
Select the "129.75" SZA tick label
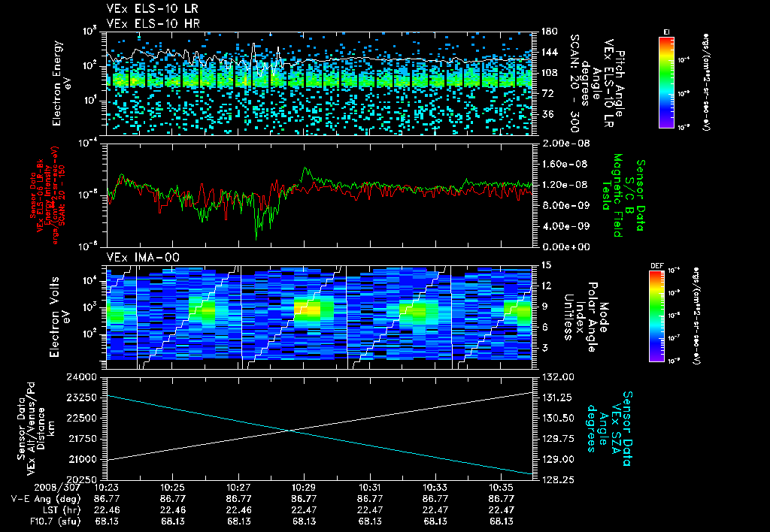557,439
